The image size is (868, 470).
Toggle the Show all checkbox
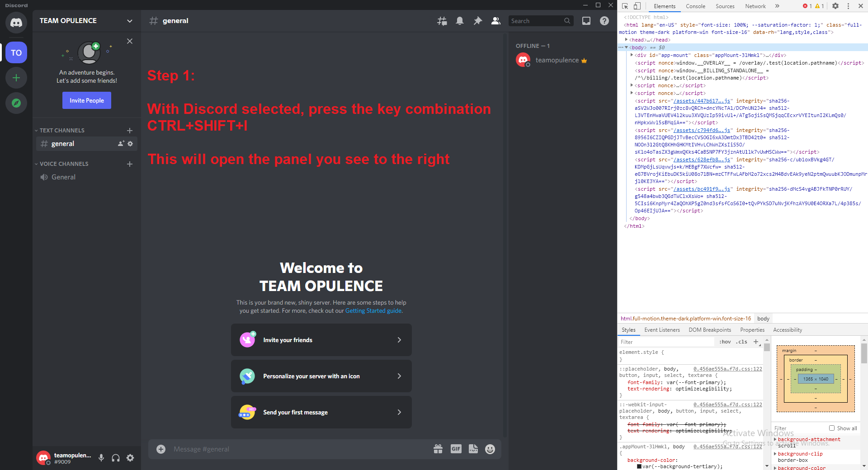pyautogui.click(x=832, y=428)
